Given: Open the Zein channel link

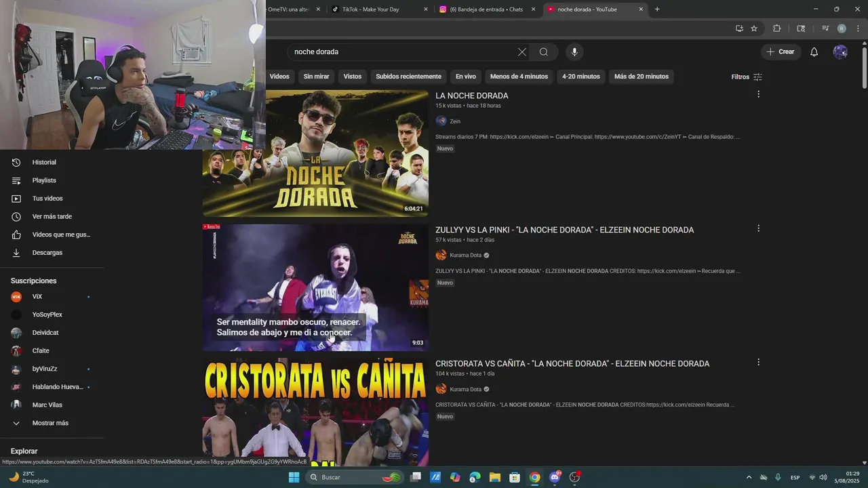Looking at the screenshot, I should [455, 121].
